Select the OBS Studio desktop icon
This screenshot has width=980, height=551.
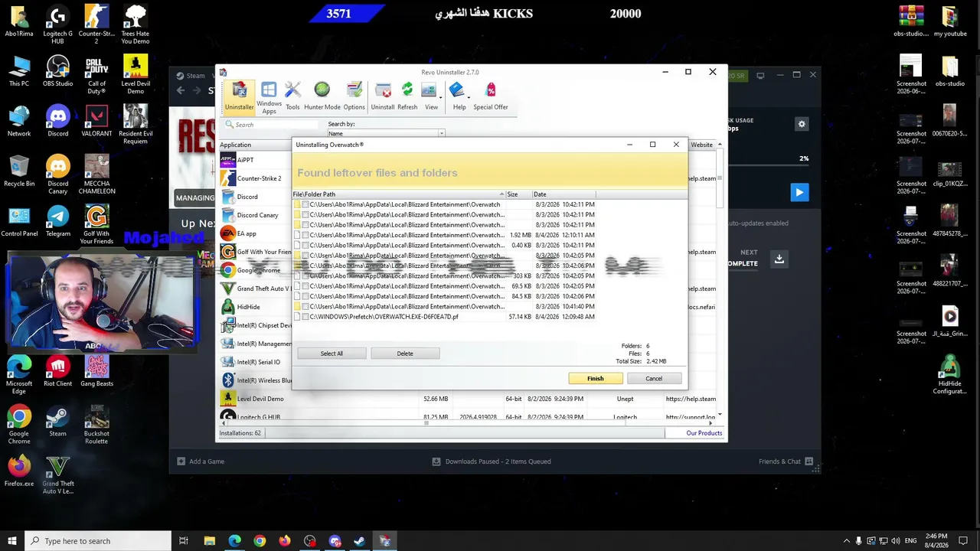point(58,72)
